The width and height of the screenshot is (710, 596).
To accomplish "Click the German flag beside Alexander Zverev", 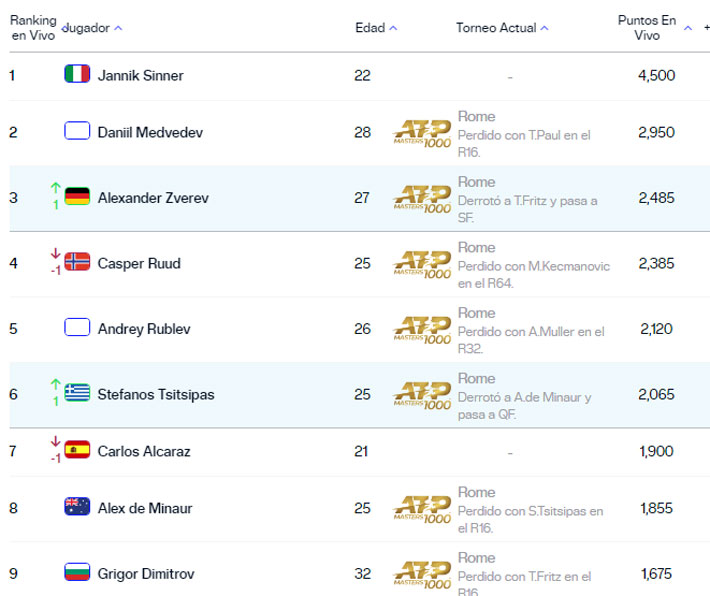I will tap(77, 197).
